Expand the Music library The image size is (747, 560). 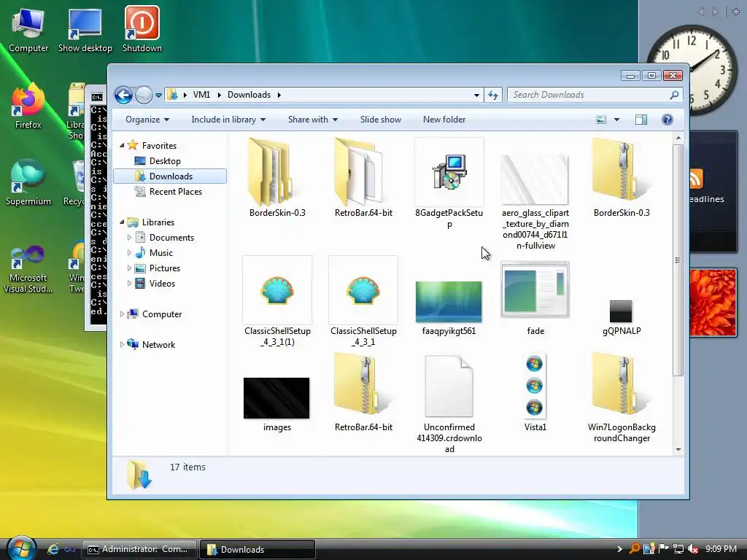pyautogui.click(x=129, y=253)
